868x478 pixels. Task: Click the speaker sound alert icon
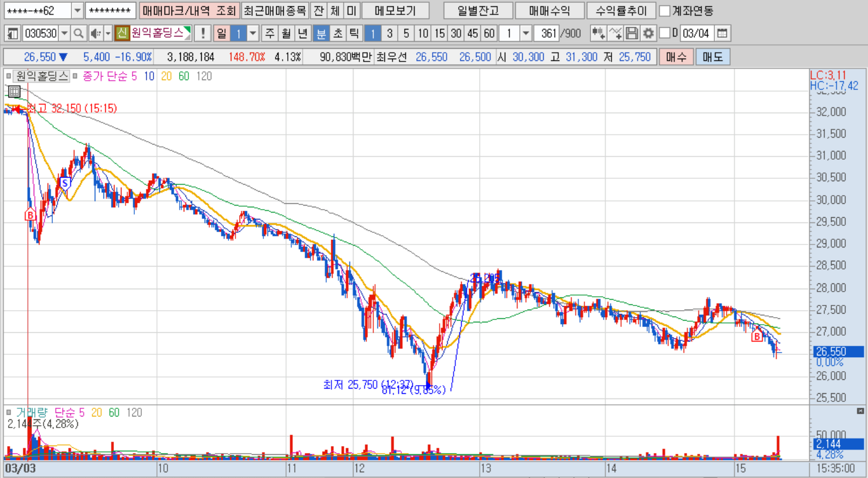click(96, 34)
